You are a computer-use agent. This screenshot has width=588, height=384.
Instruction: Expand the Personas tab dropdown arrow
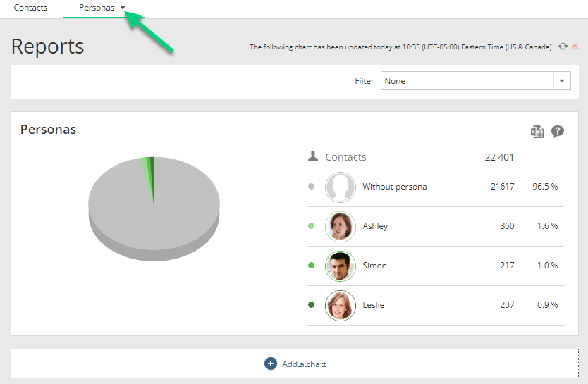(x=123, y=8)
